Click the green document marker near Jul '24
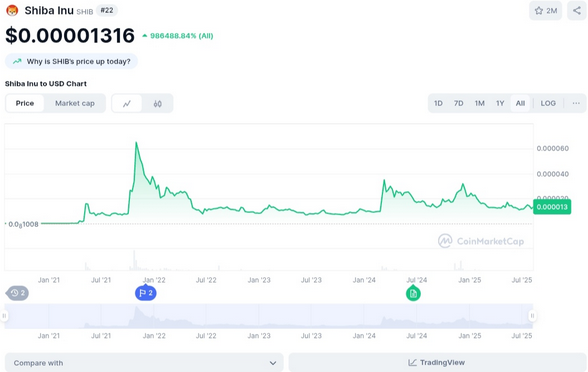588x372 pixels. point(413,293)
